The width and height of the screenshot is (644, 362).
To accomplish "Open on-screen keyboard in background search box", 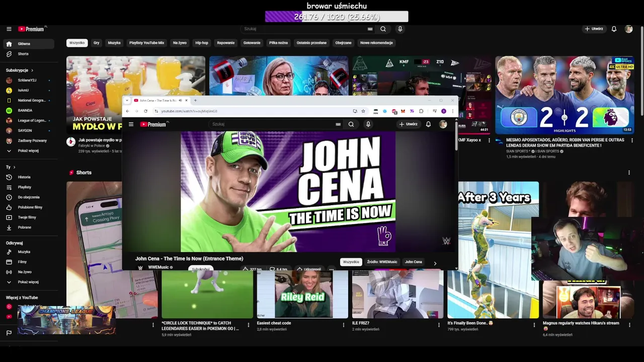I will click(370, 29).
